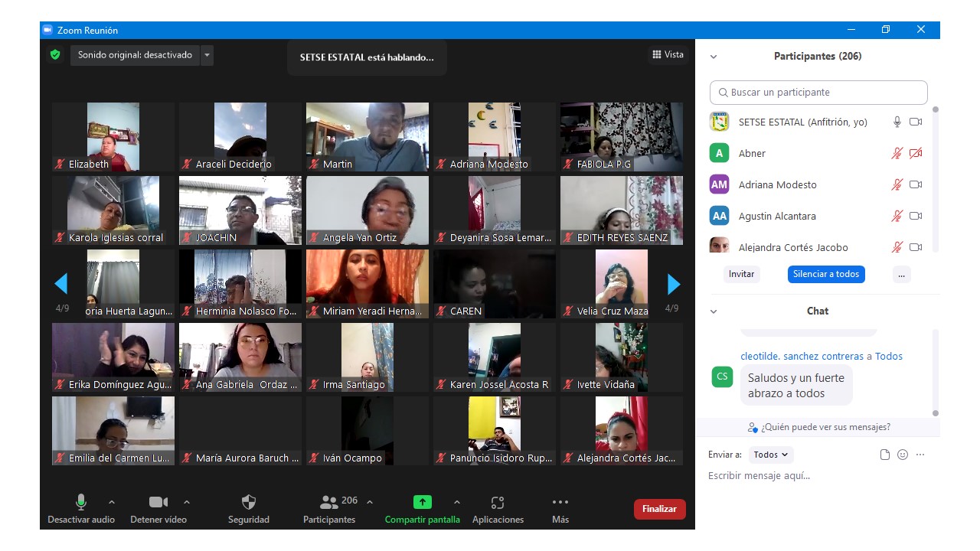Open the Vista layout menu
The image size is (980, 551).
click(668, 54)
